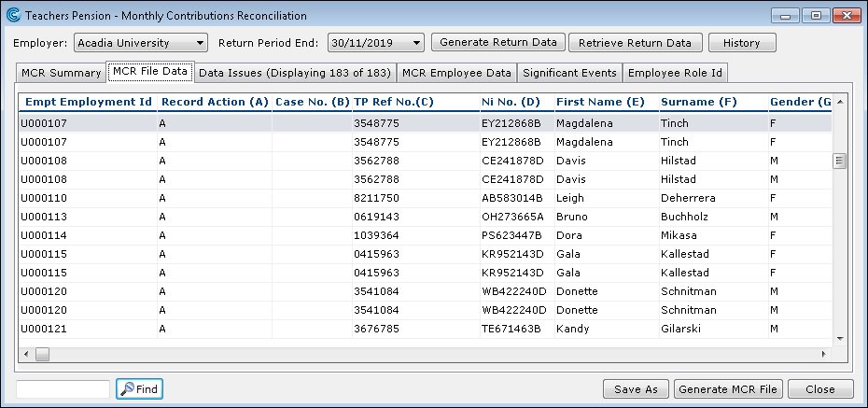Viewport: 868px width, 408px height.
Task: Go to Employee Role Id tab
Action: pyautogui.click(x=676, y=73)
